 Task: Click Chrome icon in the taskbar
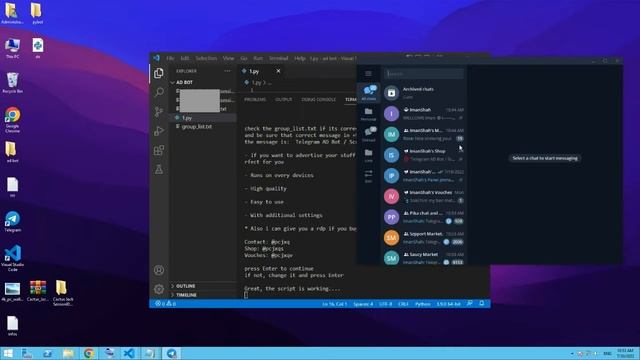(89, 353)
